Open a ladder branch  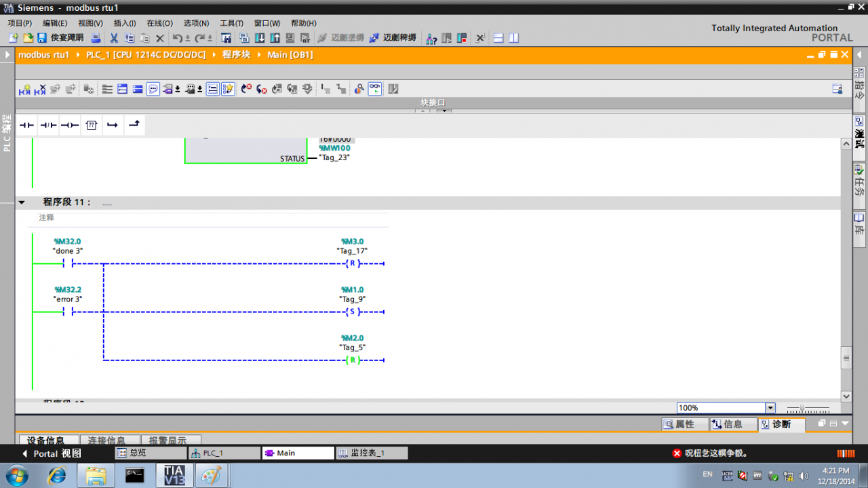click(x=113, y=126)
